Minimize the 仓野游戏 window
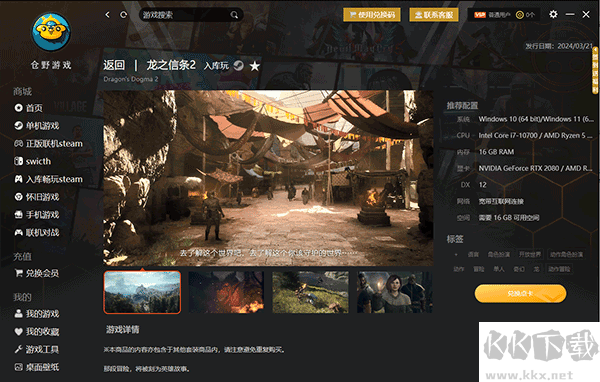The image size is (600, 382). click(x=570, y=15)
